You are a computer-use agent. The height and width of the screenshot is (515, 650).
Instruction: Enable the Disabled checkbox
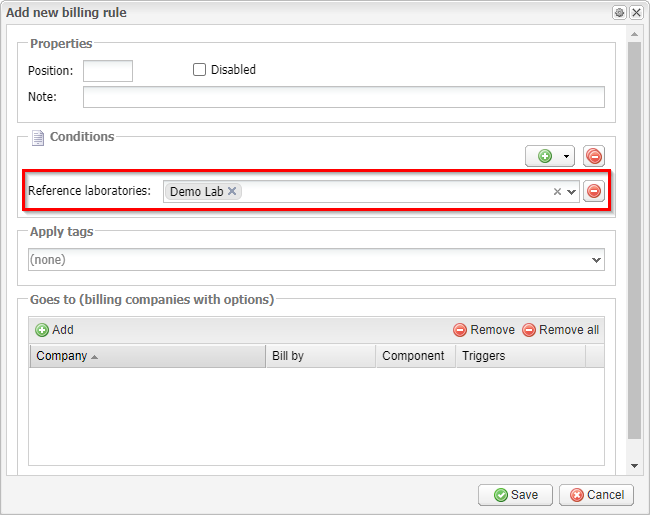[x=199, y=70]
